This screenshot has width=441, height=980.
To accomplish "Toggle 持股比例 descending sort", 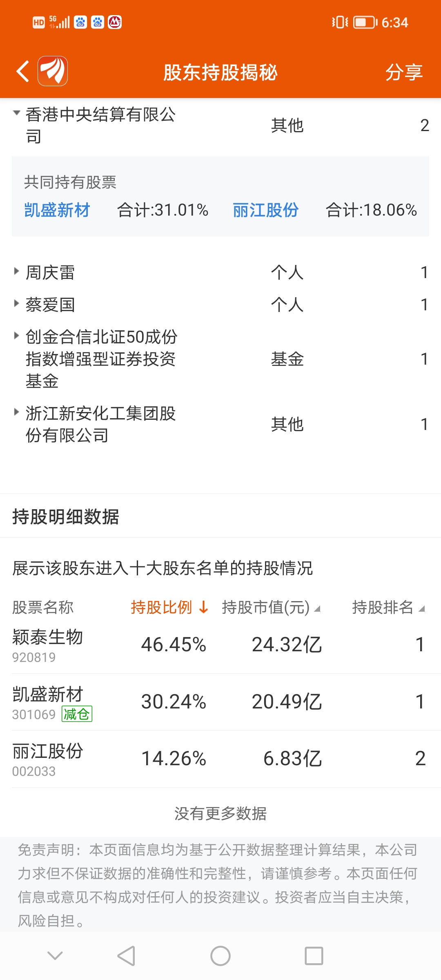I will (170, 607).
